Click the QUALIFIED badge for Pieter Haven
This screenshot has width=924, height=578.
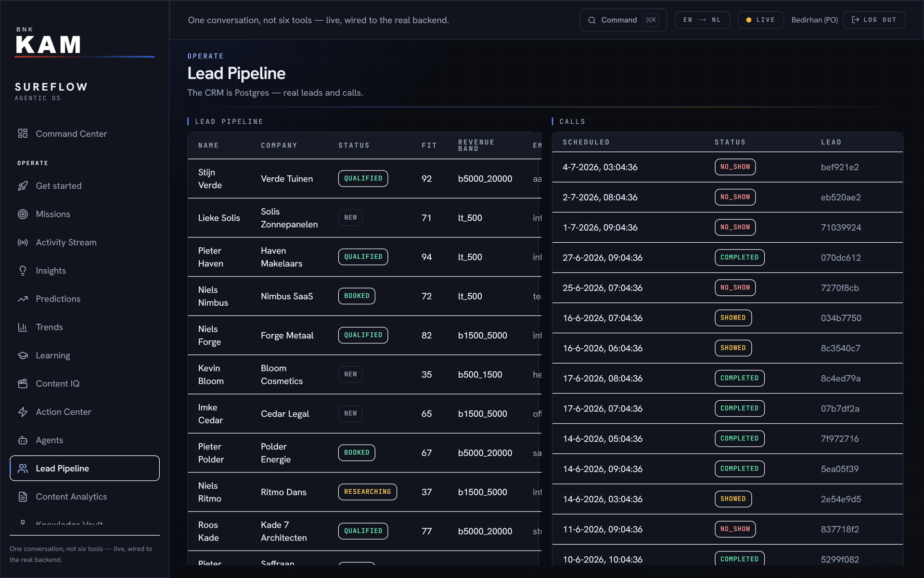(x=363, y=257)
